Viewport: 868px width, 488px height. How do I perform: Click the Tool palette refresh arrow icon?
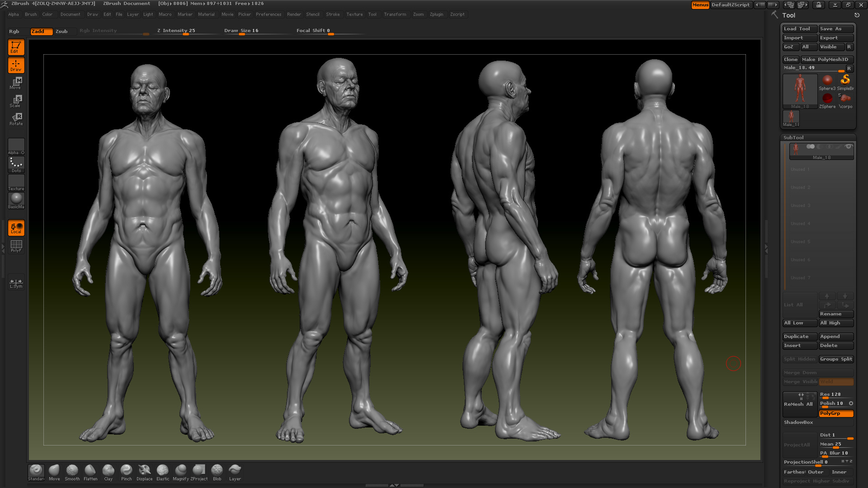[857, 15]
